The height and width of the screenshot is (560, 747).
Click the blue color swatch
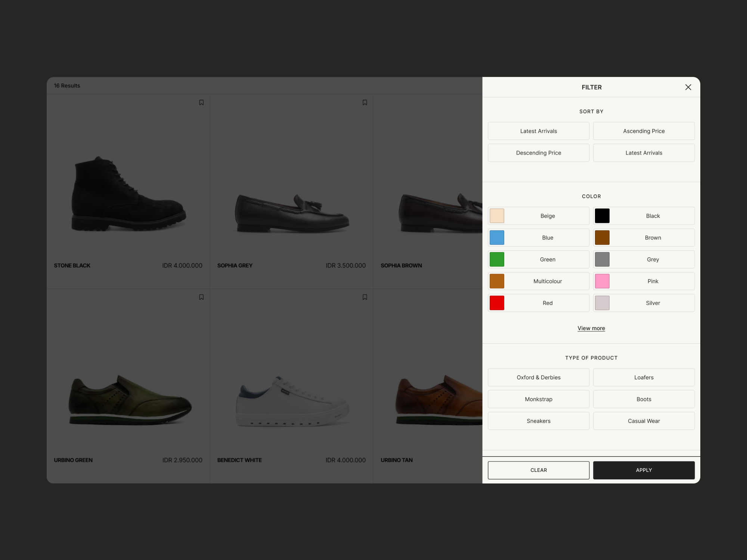click(x=497, y=237)
